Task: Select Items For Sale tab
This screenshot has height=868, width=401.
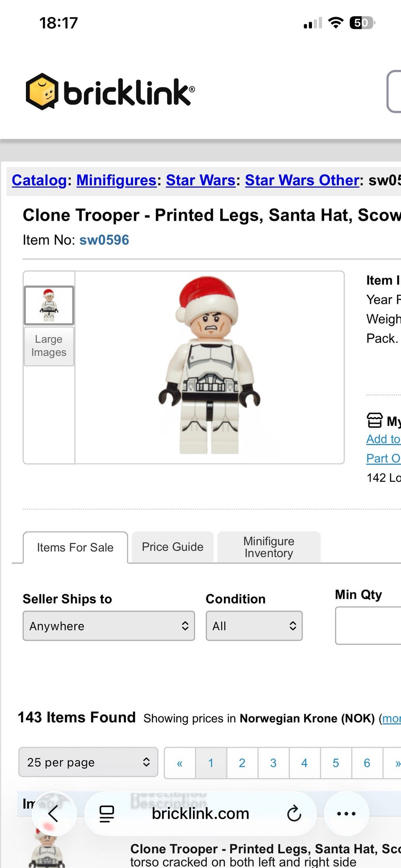Action: 75,547
